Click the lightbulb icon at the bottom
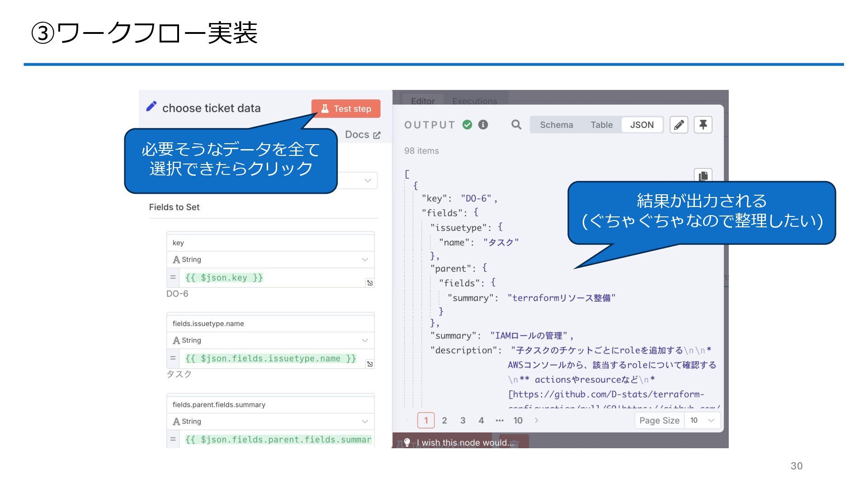868x488 pixels. 407,442
